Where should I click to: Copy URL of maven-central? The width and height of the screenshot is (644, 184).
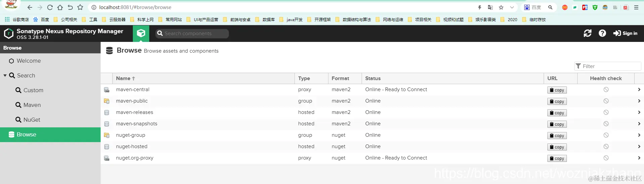coord(557,90)
